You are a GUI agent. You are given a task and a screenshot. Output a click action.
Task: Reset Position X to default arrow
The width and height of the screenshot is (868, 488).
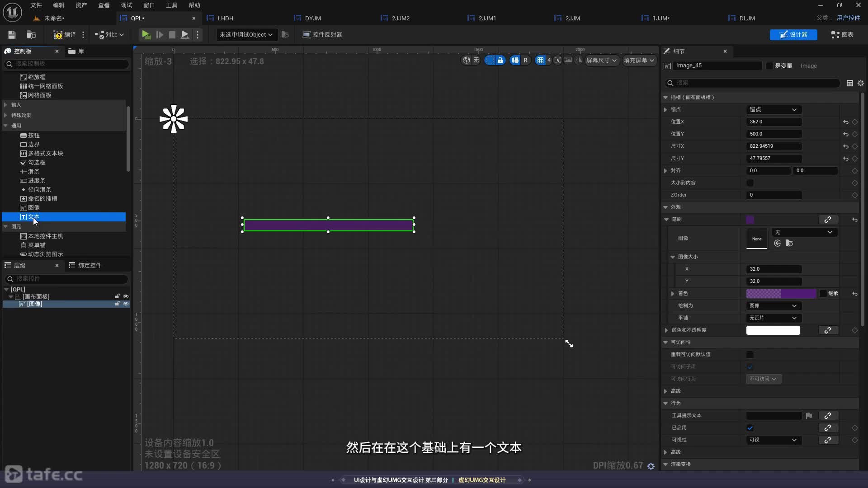(x=845, y=122)
